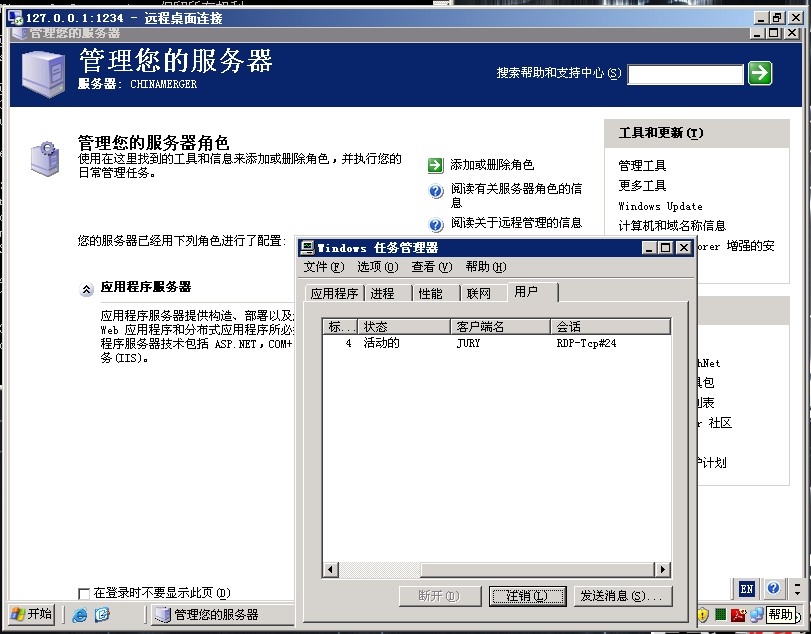Open the 帮助 menu in Task Manager
Screen dimensions: 811x634
pyautogui.click(x=486, y=267)
